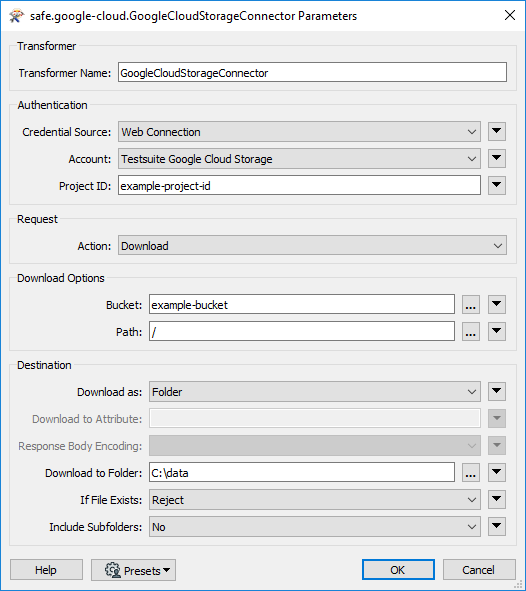Open the If File Exists dropdown
Viewport: 526px width, 591px height.
315,500
